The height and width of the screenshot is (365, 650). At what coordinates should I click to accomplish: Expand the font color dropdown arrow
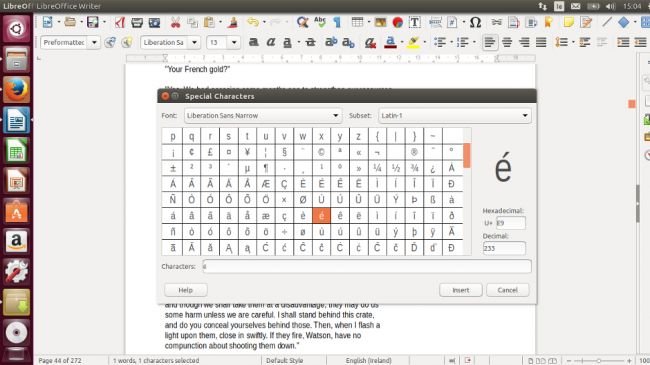(402, 42)
